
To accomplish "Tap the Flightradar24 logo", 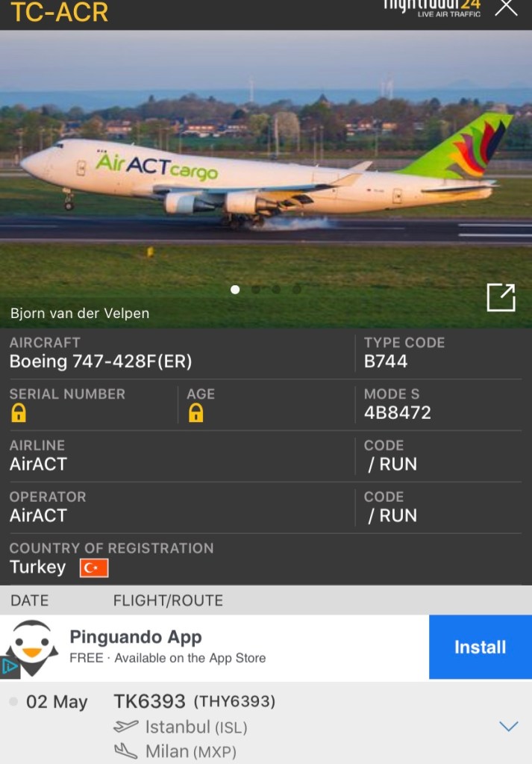I will point(432,7).
